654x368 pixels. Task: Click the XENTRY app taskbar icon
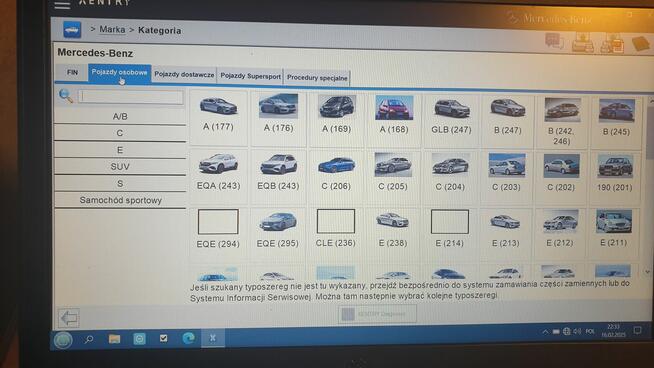coord(213,338)
